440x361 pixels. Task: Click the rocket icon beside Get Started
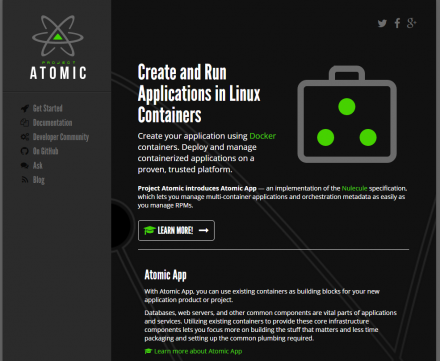(x=25, y=108)
